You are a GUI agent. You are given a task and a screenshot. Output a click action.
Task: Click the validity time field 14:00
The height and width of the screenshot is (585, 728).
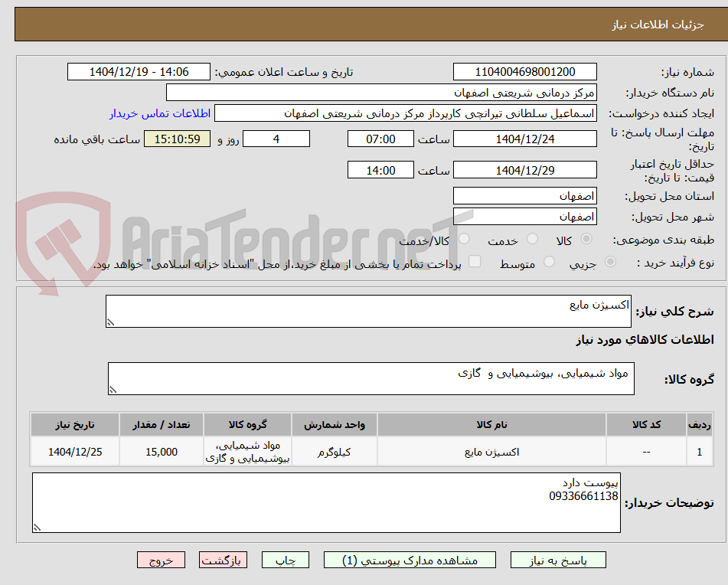380,170
